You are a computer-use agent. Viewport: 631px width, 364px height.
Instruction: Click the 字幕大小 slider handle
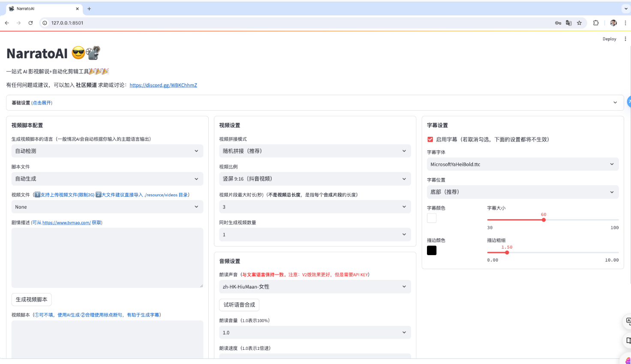point(544,220)
